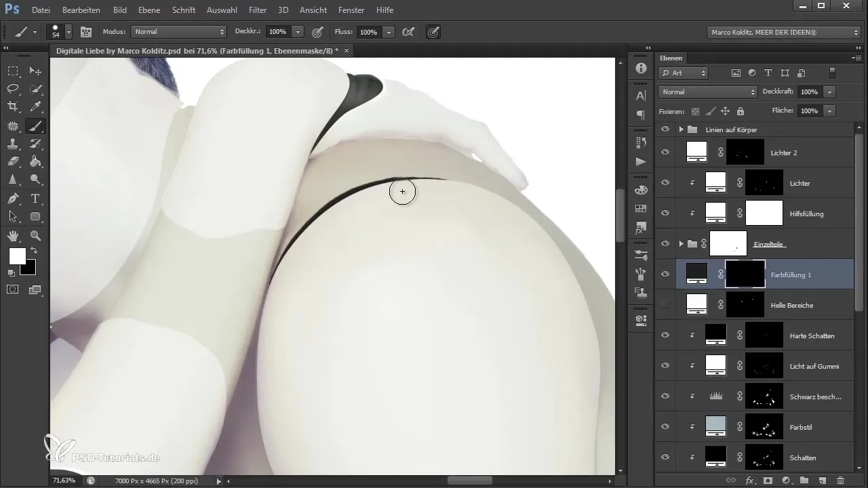
Task: Expand the Linien auf Körper group
Action: click(x=681, y=129)
